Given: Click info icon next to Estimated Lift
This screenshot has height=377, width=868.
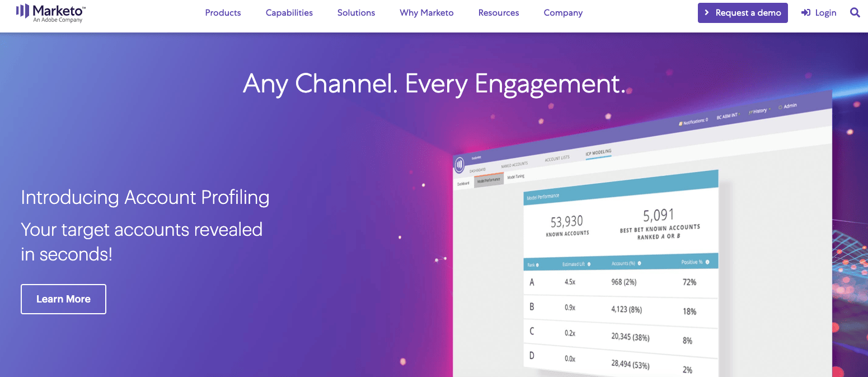Looking at the screenshot, I should tap(589, 264).
